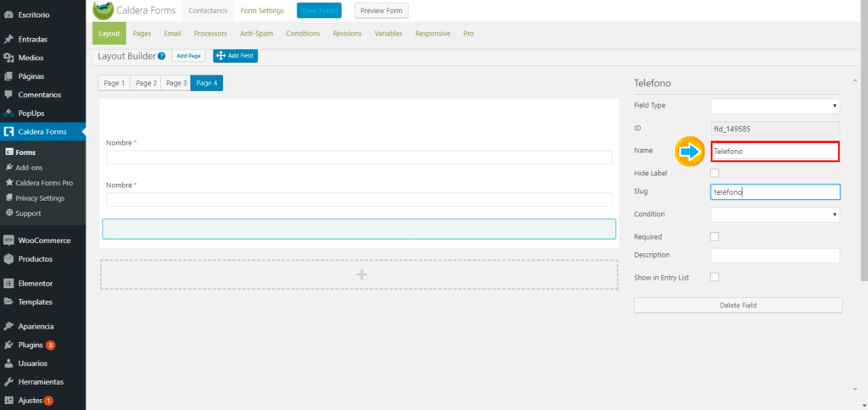
Task: Click the WooCommerce icon in the sidebar
Action: pos(8,240)
